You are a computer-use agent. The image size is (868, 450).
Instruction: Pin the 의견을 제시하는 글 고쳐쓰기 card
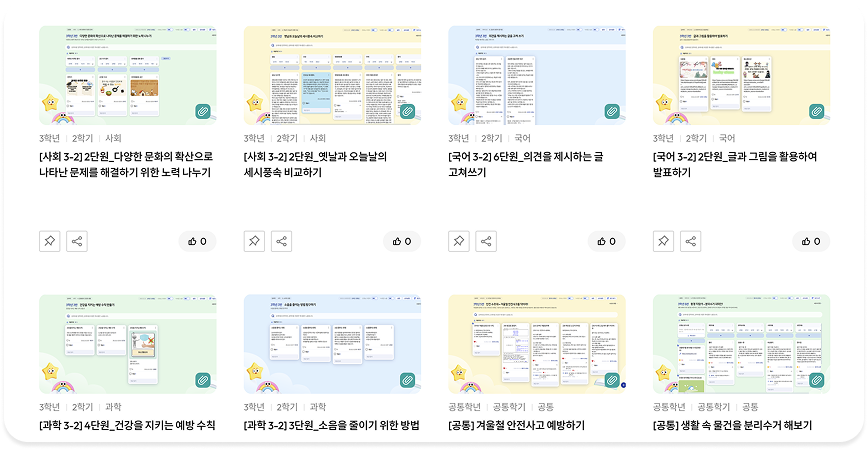[x=459, y=241]
